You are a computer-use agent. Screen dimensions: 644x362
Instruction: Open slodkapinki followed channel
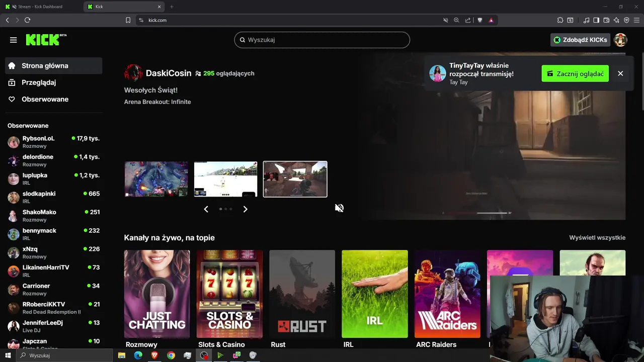click(54, 197)
